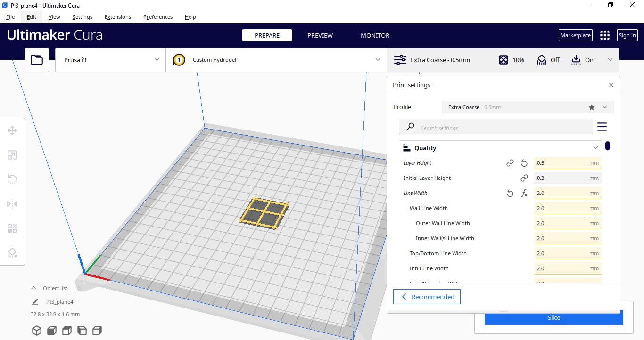Click the settings panel scrollbar handle

608,146
